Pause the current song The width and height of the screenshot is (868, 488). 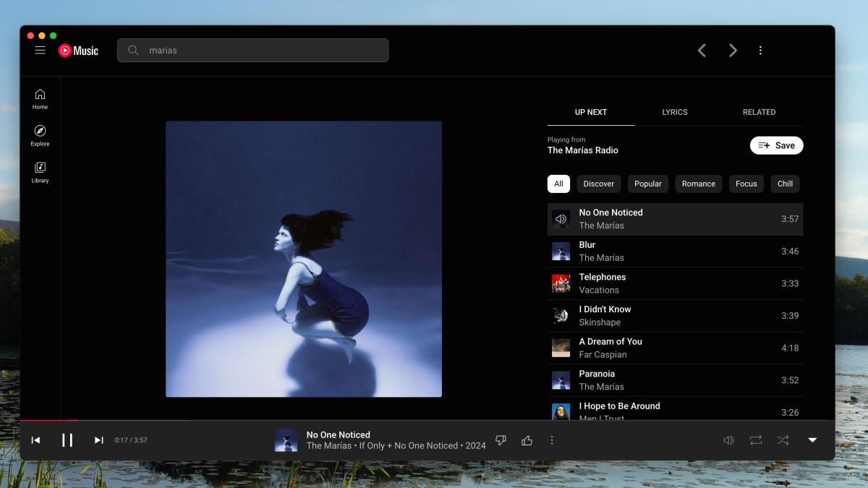point(67,440)
